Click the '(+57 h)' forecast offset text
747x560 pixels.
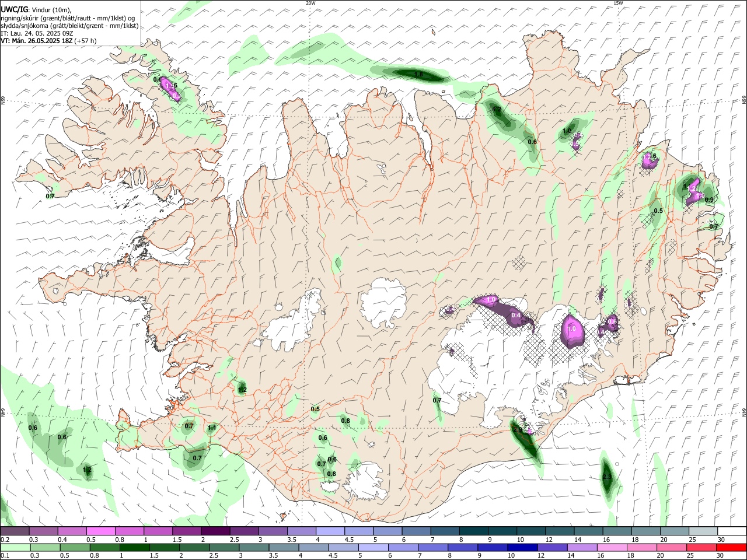[86, 41]
